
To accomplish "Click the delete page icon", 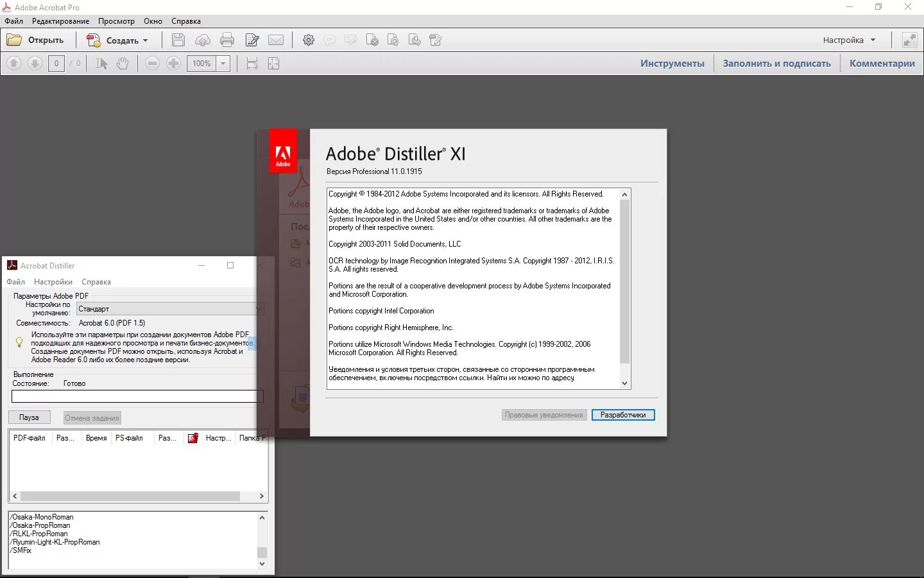I will pyautogui.click(x=372, y=40).
